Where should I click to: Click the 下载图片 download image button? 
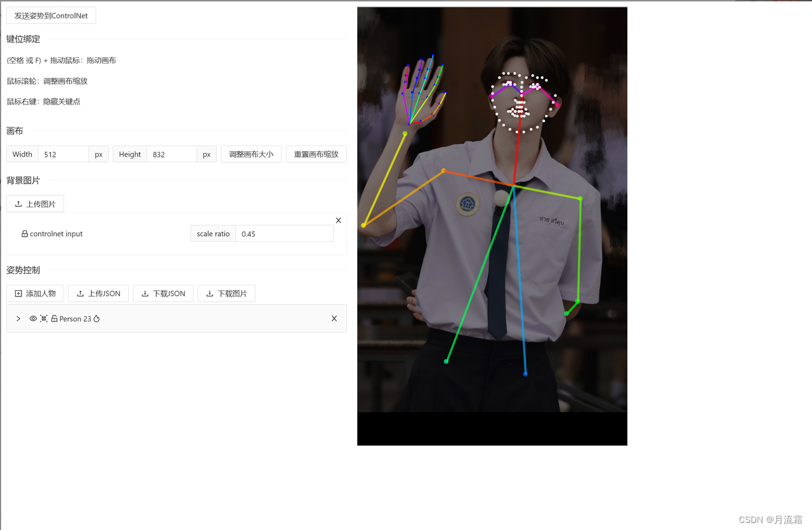pos(226,293)
